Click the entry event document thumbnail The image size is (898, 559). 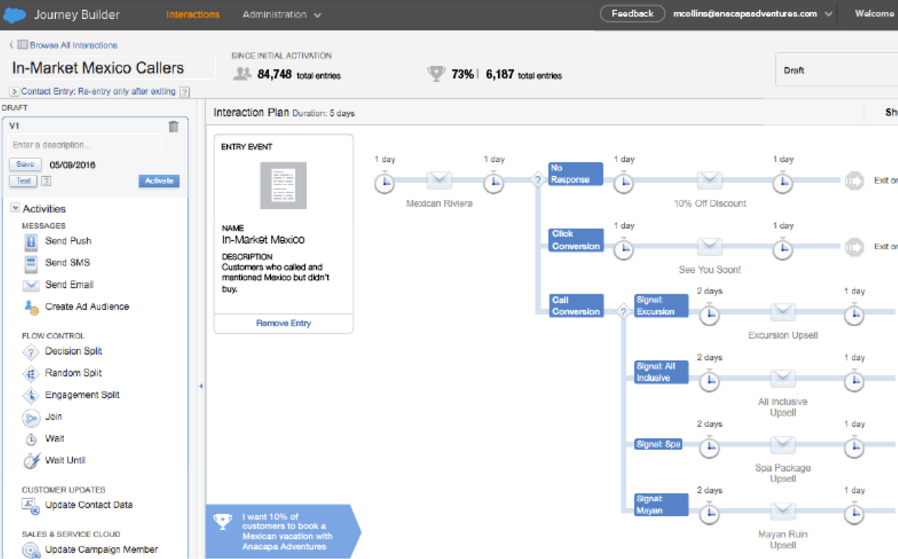(x=283, y=186)
